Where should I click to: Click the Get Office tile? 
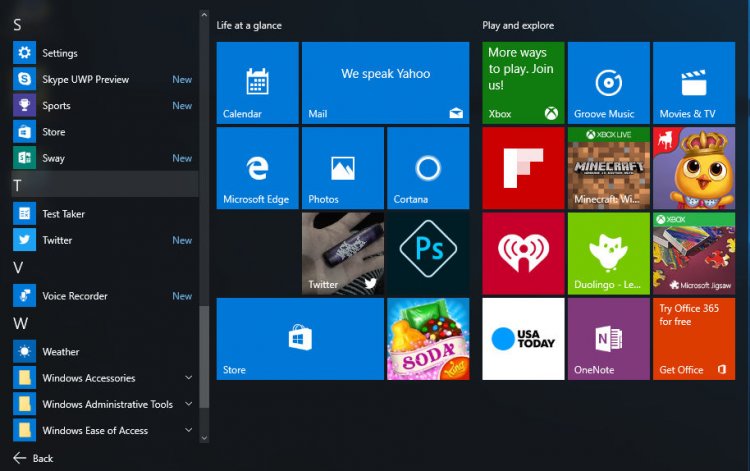pos(694,339)
